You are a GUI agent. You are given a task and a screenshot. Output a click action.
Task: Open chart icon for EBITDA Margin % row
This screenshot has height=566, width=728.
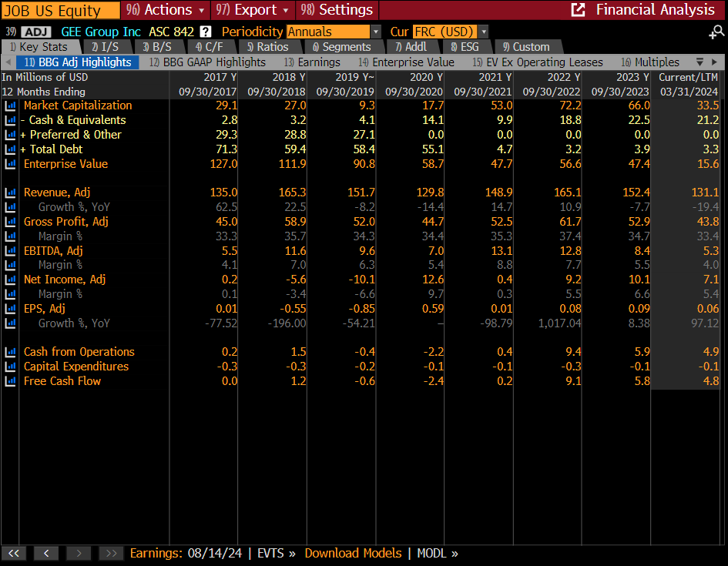pos(10,266)
